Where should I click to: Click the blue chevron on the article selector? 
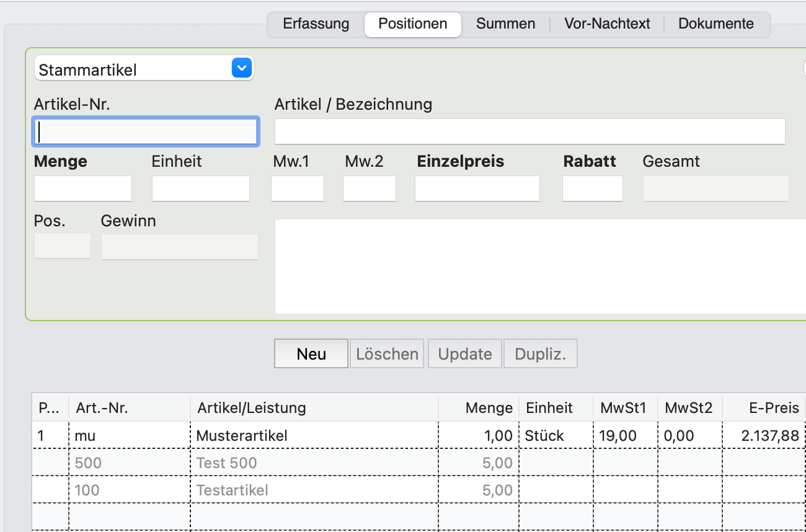[x=241, y=68]
